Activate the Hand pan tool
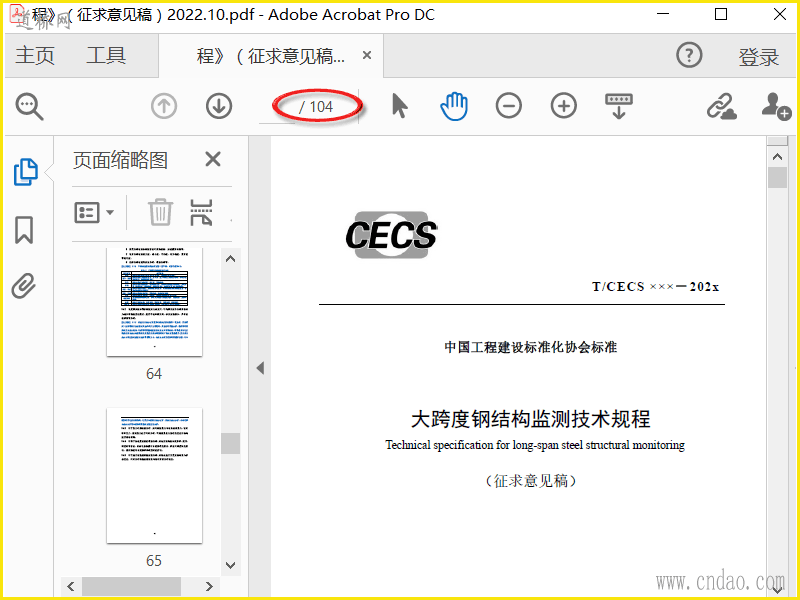 pos(454,106)
